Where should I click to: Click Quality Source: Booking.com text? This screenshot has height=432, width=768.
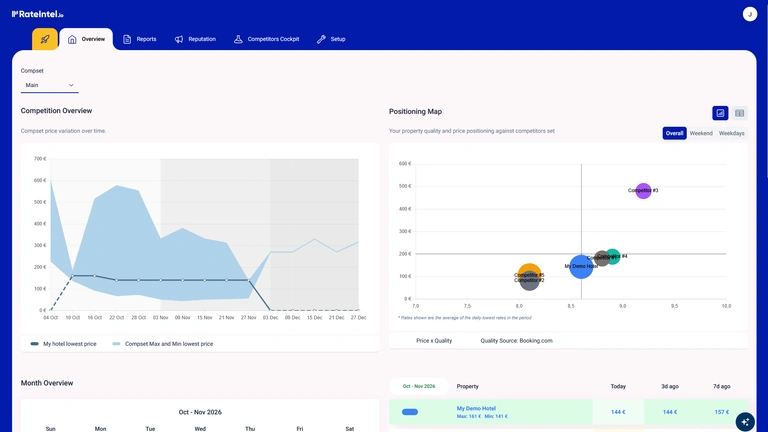tap(516, 340)
